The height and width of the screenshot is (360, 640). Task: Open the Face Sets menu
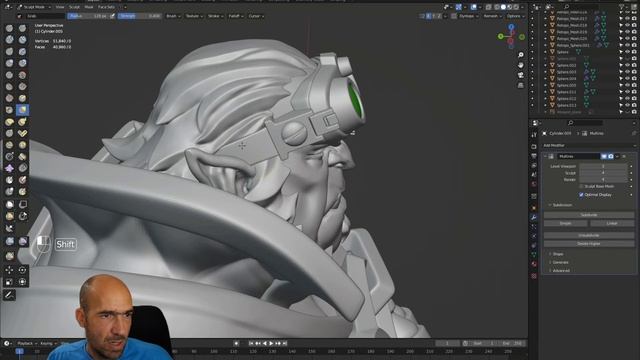click(x=106, y=7)
